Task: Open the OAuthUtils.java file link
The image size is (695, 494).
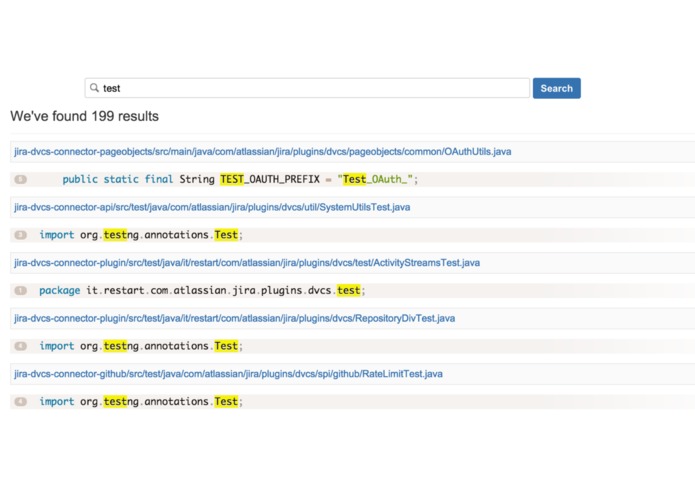Action: click(262, 152)
